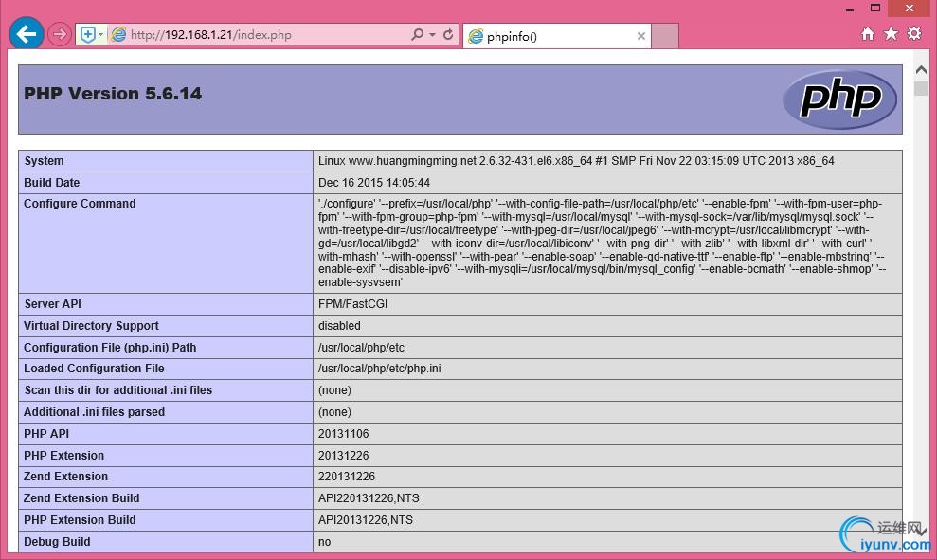Click the Virtual Directory Support label

(91, 326)
